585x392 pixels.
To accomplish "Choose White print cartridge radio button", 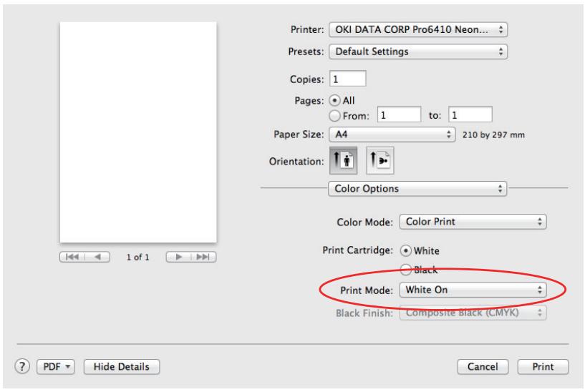I will [x=405, y=251].
